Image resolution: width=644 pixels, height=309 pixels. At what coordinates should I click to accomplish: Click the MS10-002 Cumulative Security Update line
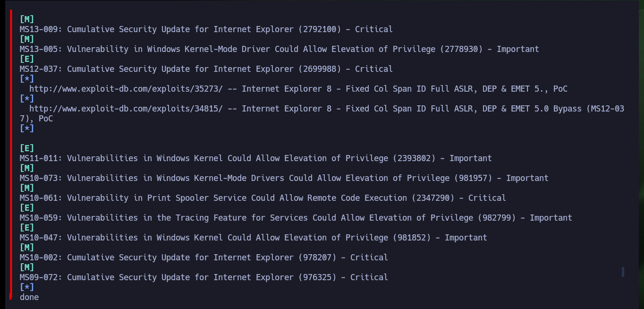pyautogui.click(x=203, y=257)
